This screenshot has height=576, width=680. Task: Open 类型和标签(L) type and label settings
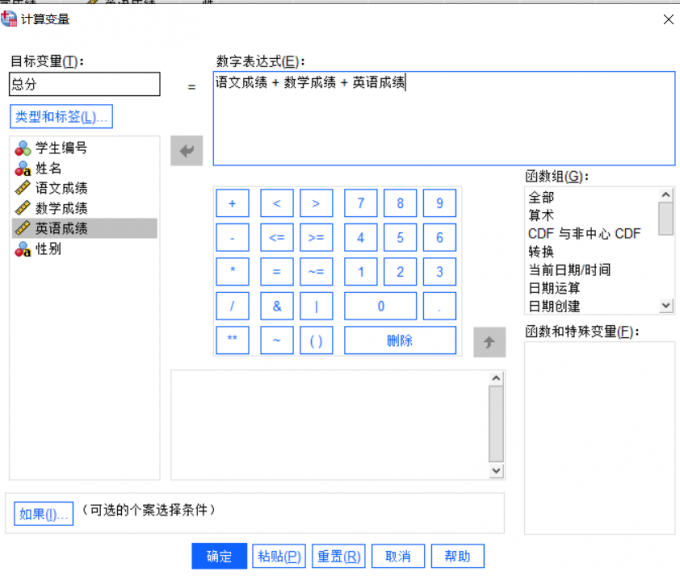tap(61, 116)
